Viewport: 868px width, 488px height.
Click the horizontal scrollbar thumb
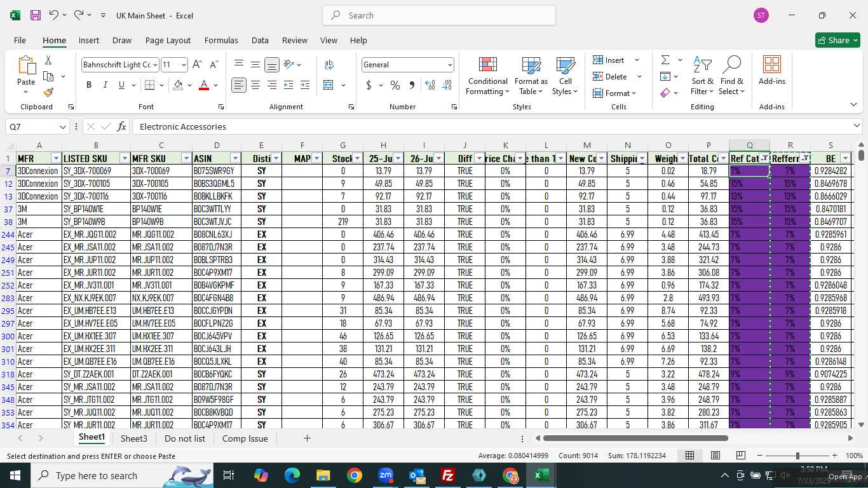point(635,438)
